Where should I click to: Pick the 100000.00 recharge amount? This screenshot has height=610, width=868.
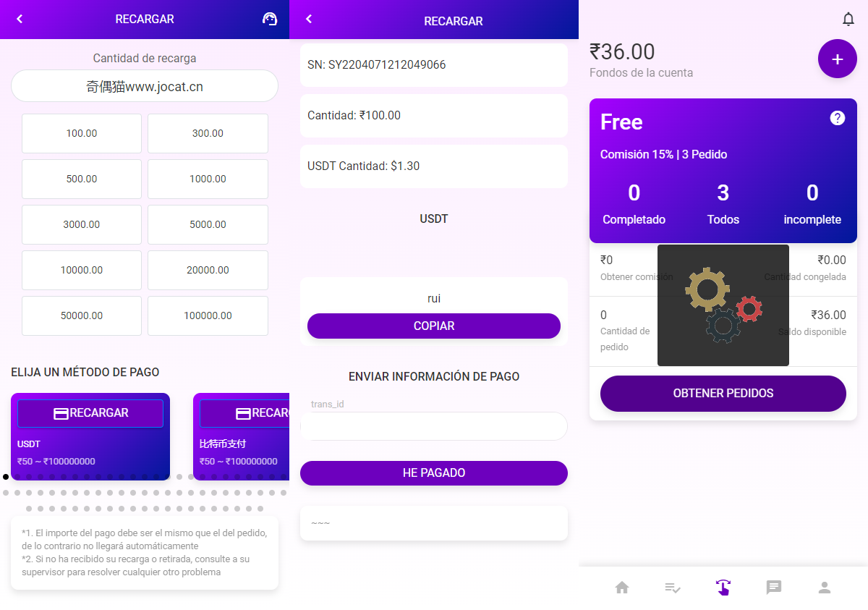click(208, 315)
